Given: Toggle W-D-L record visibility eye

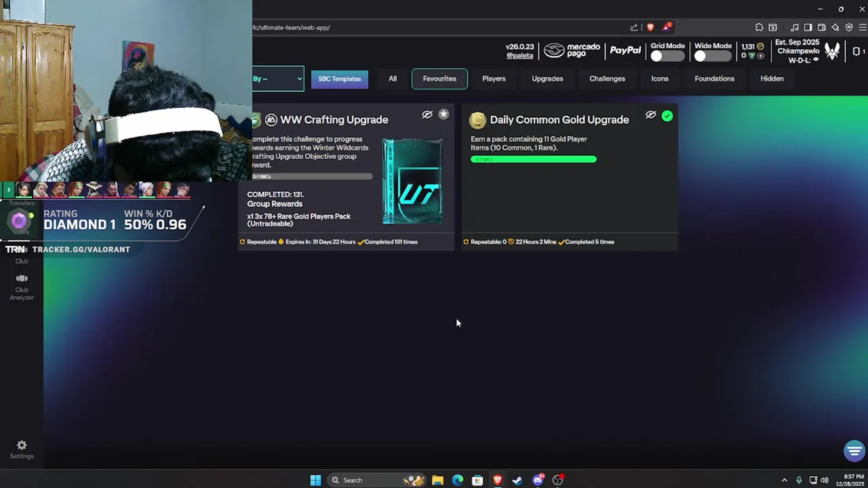Looking at the screenshot, I should [x=816, y=60].
